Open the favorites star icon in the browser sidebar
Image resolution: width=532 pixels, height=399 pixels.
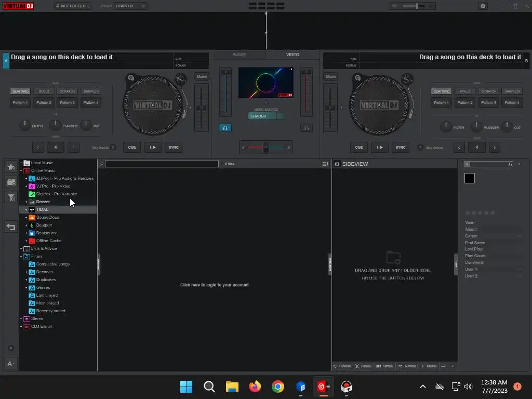(x=11, y=167)
